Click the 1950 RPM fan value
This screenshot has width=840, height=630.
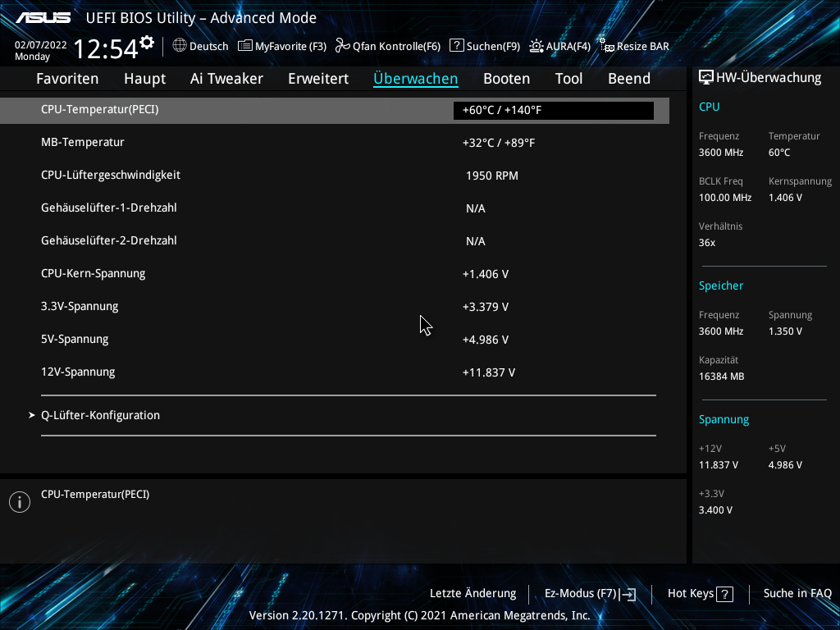click(x=492, y=176)
